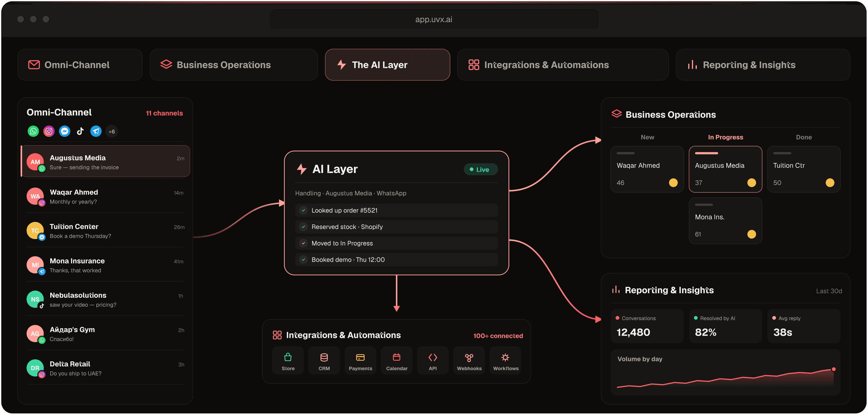Open the Workflows integration tile

[x=505, y=361]
